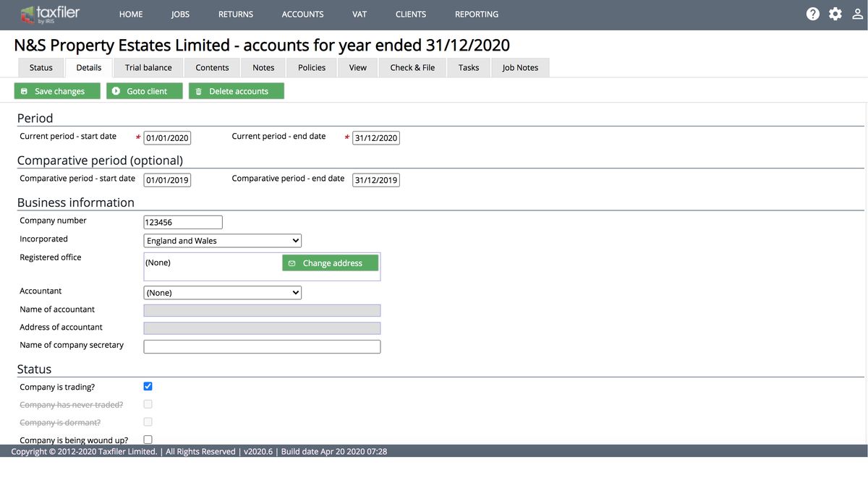Check the Company is dormant checkbox

click(x=148, y=421)
